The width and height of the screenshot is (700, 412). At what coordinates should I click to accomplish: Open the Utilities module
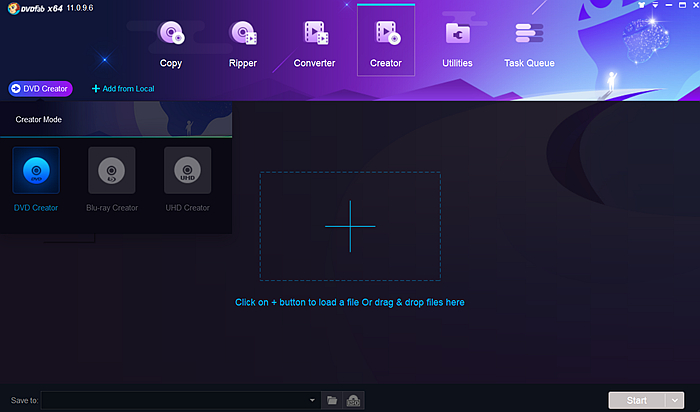click(457, 44)
